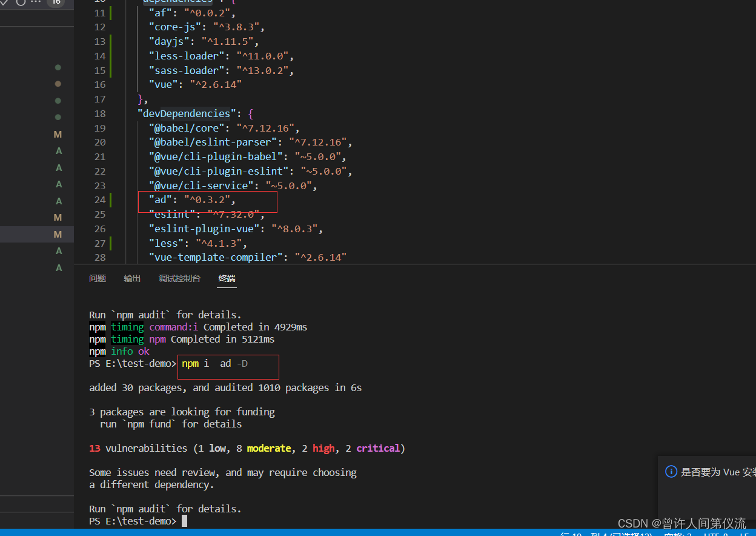Click the commit checkmark icon in source control
Image resolution: width=756 pixels, height=536 pixels.
(x=5, y=2)
